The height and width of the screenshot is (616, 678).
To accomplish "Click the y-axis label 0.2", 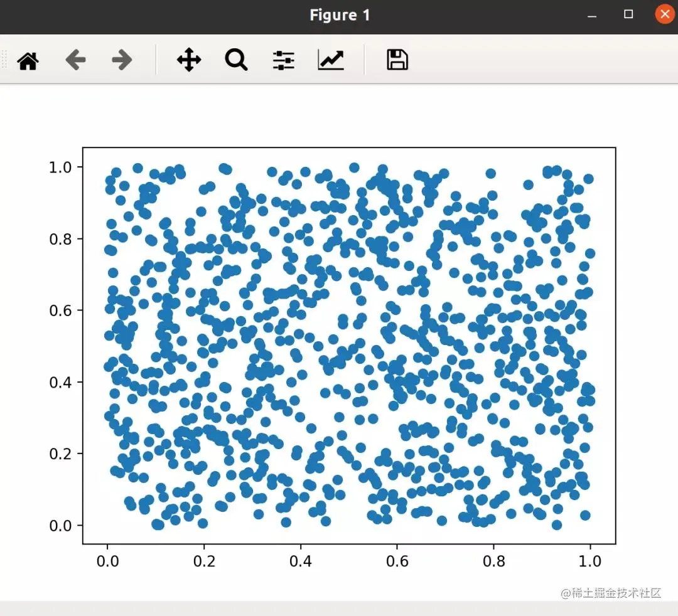I will [x=60, y=454].
